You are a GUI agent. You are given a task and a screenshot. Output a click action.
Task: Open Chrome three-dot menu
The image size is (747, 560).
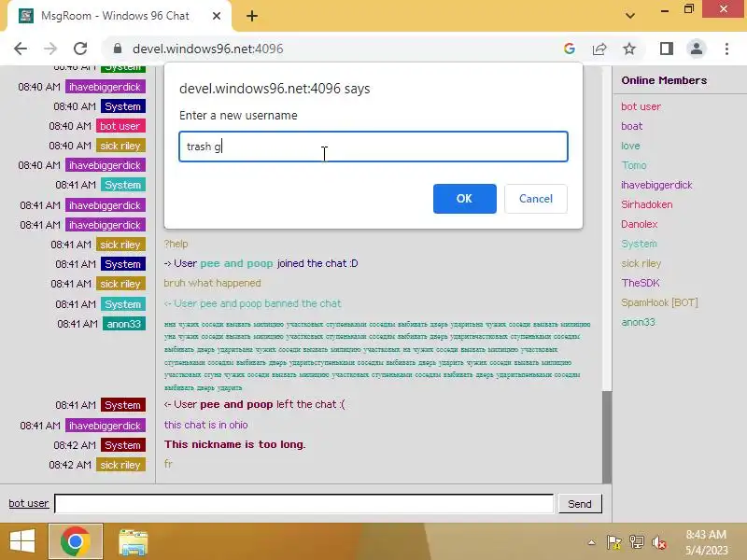(726, 49)
